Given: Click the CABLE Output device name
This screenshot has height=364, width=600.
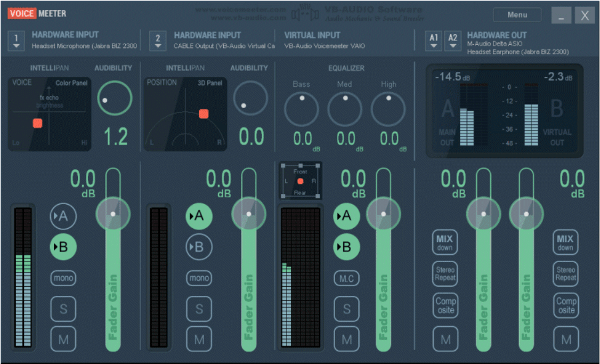Looking at the screenshot, I should [224, 46].
